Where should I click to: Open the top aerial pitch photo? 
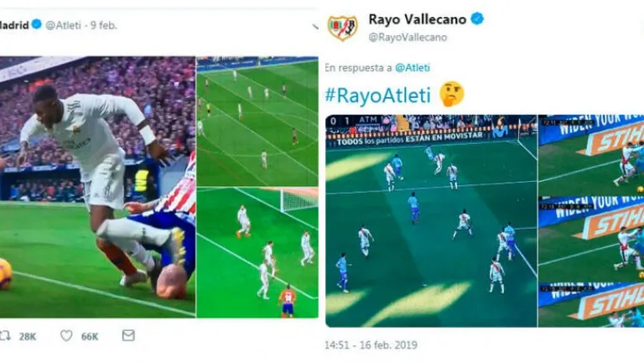pos(257,121)
